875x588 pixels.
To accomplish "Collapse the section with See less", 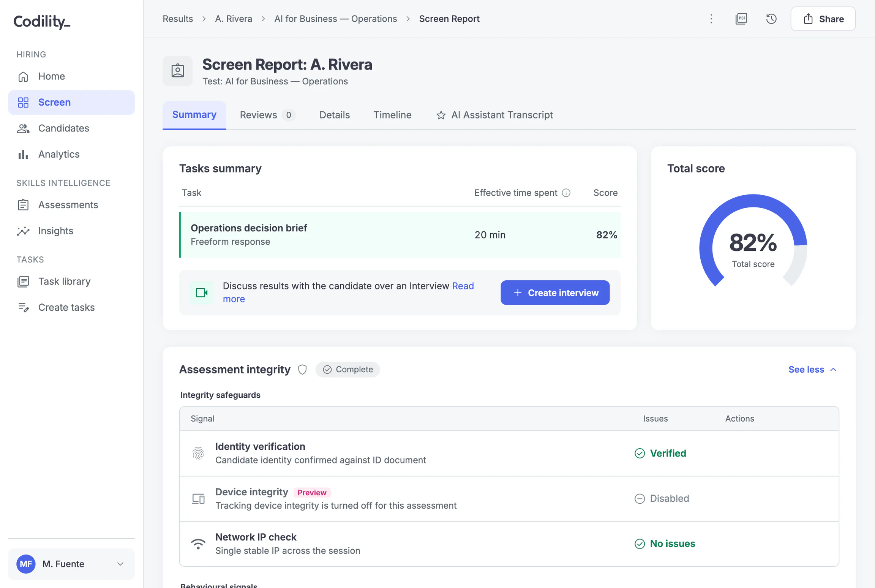I will click(812, 370).
